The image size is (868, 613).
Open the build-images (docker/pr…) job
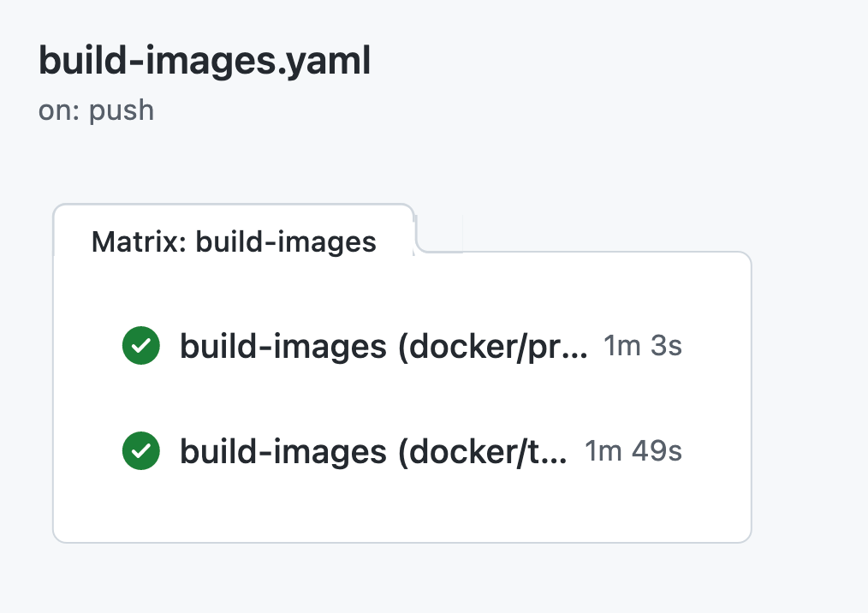pyautogui.click(x=383, y=347)
